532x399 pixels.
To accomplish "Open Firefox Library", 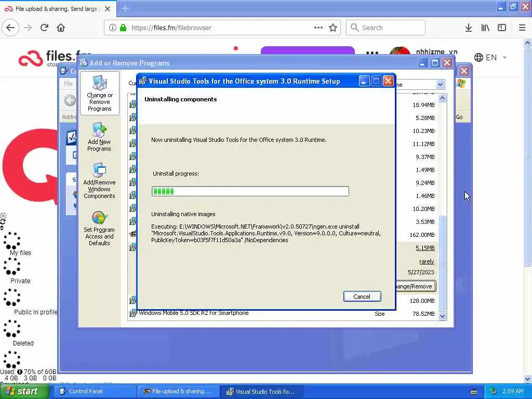I will pos(485,28).
